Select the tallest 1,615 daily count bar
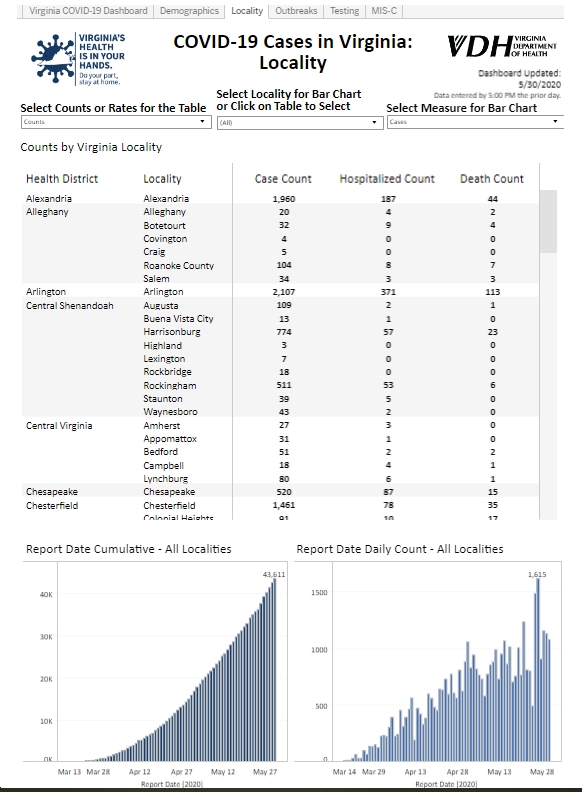 pyautogui.click(x=538, y=669)
